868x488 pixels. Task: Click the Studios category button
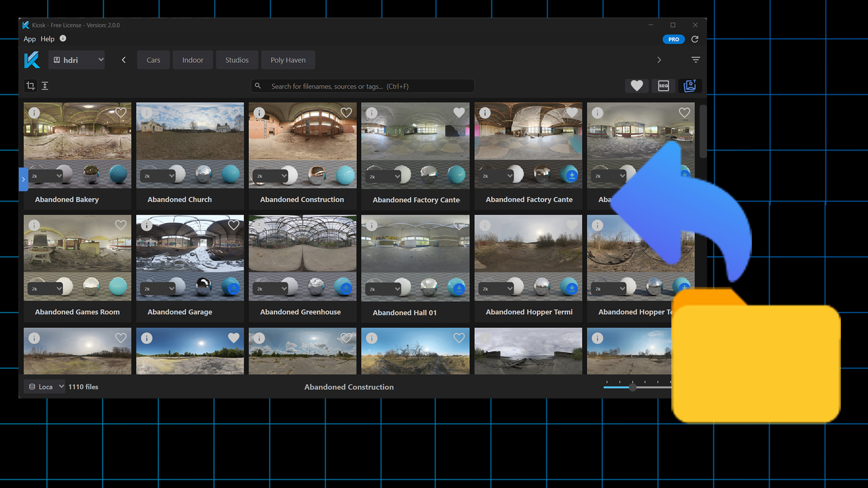(237, 60)
